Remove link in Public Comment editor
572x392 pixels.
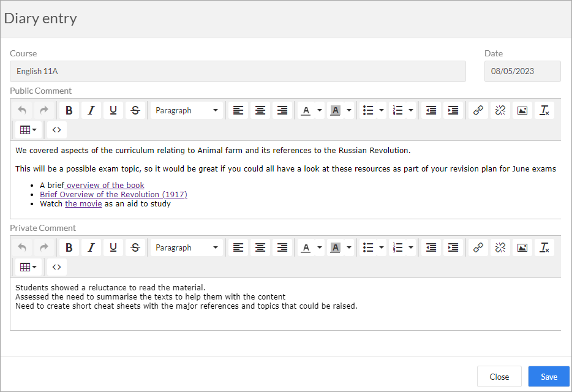tap(500, 110)
